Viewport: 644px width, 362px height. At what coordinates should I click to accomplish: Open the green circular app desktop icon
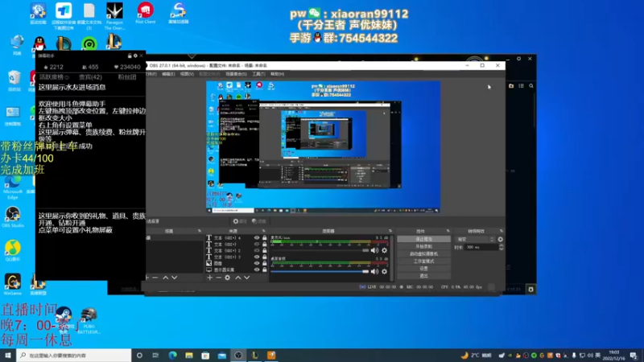point(89,43)
